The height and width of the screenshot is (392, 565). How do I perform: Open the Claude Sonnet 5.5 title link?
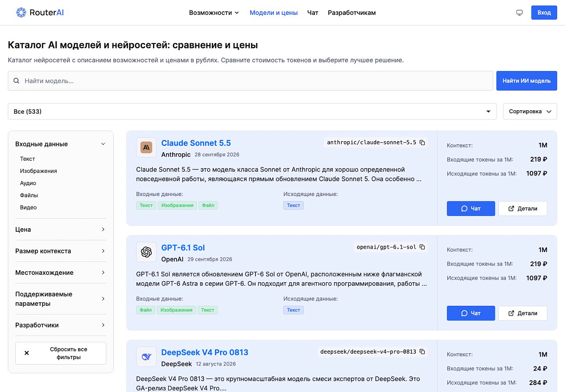tap(196, 143)
